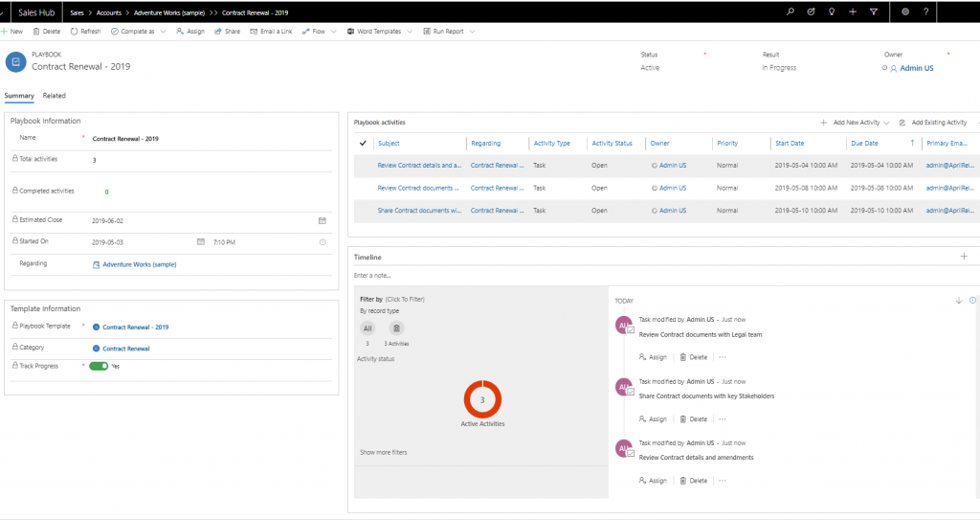Click the plus icon in the Timeline header

964,257
